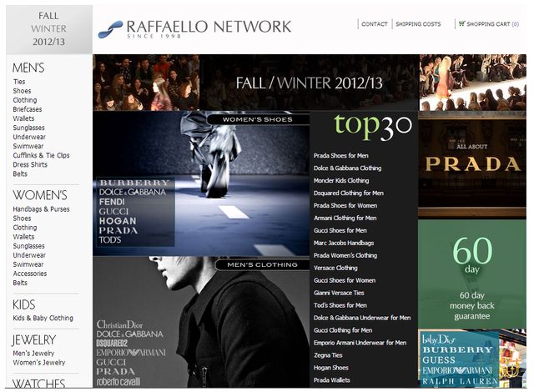Open Versace Clothing link
Image resolution: width=534 pixels, height=392 pixels.
click(x=335, y=268)
